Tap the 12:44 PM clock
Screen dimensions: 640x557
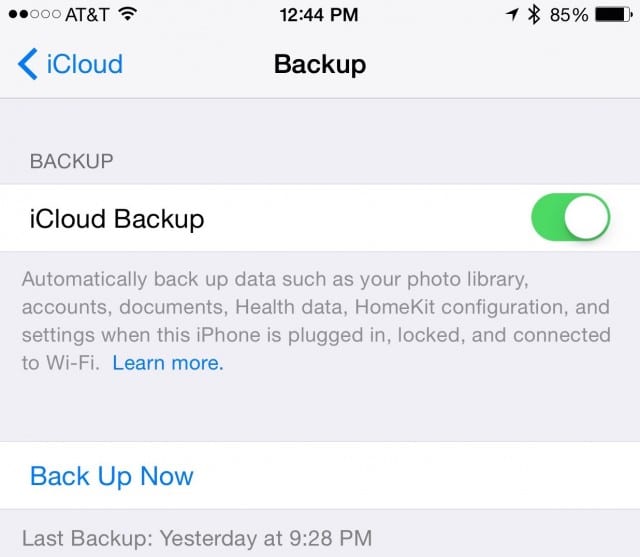click(x=319, y=15)
